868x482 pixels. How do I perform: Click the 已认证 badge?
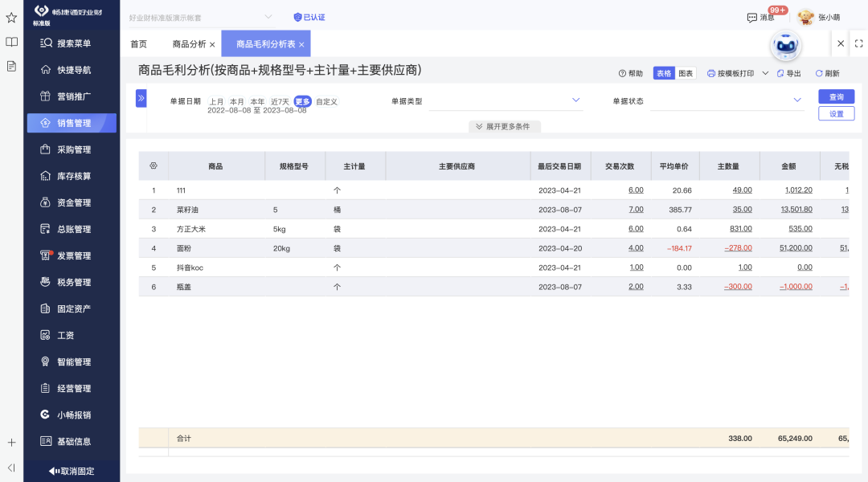[x=309, y=17]
